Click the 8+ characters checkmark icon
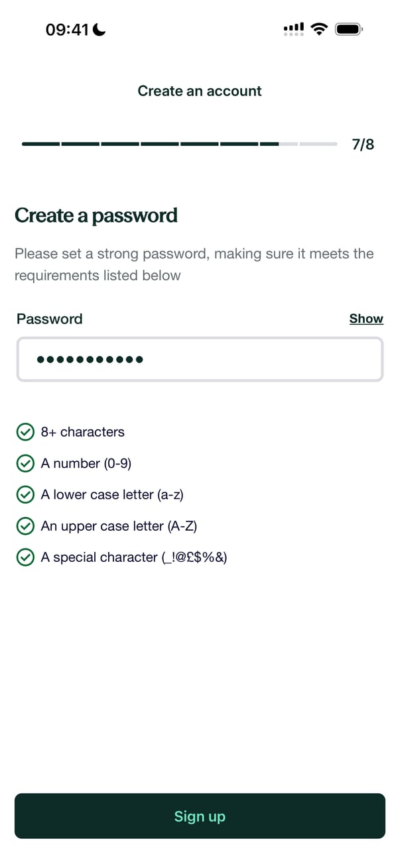 tap(25, 433)
